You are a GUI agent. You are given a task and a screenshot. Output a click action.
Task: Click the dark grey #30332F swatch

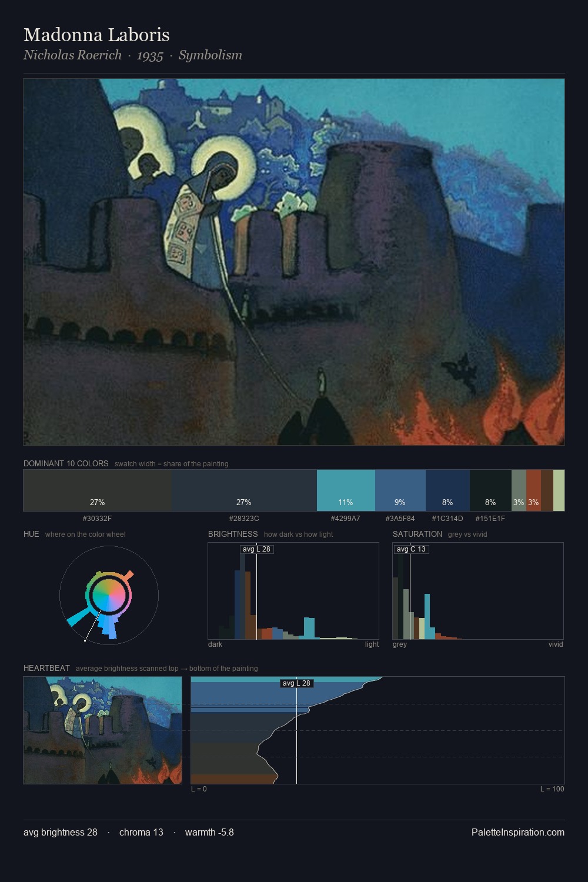click(x=98, y=490)
